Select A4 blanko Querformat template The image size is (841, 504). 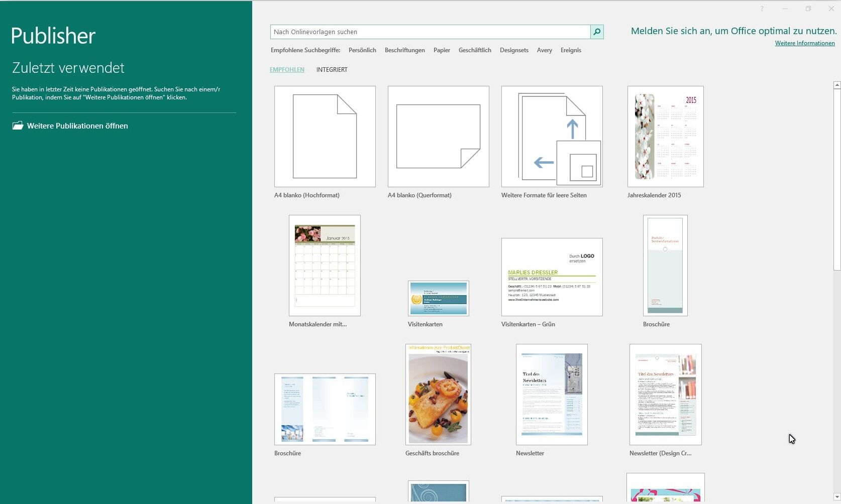439,137
